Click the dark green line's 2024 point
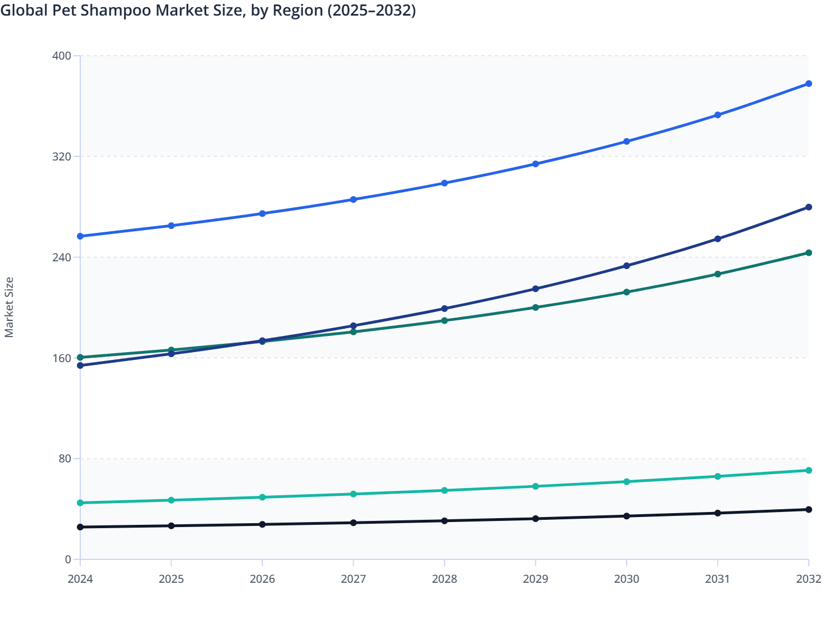This screenshot has height=624, width=840. point(80,357)
